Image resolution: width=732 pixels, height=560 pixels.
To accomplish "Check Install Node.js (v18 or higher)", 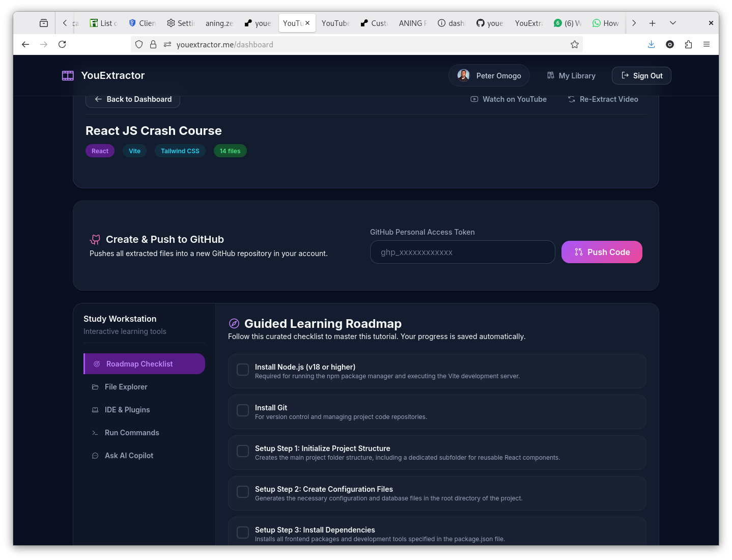I will pyautogui.click(x=243, y=370).
